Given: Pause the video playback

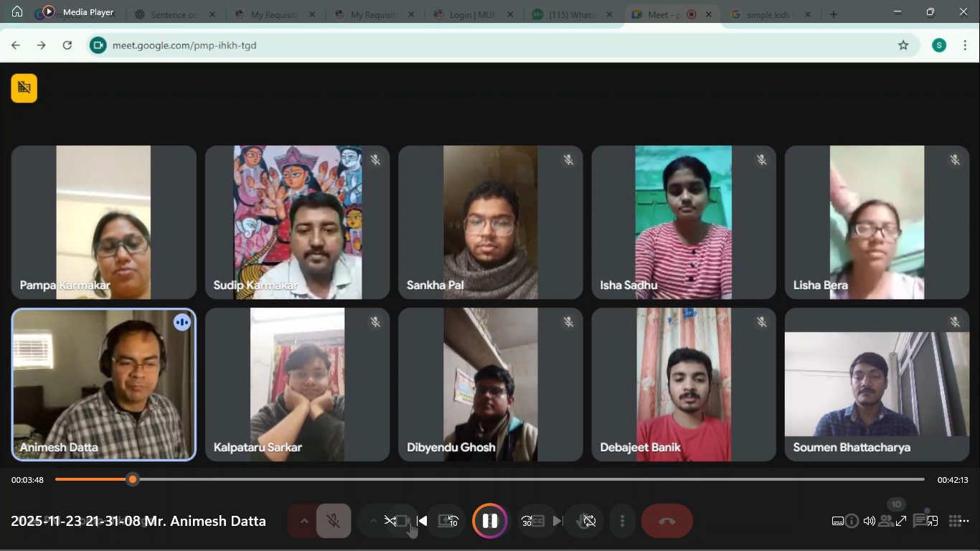Looking at the screenshot, I should click(x=490, y=521).
